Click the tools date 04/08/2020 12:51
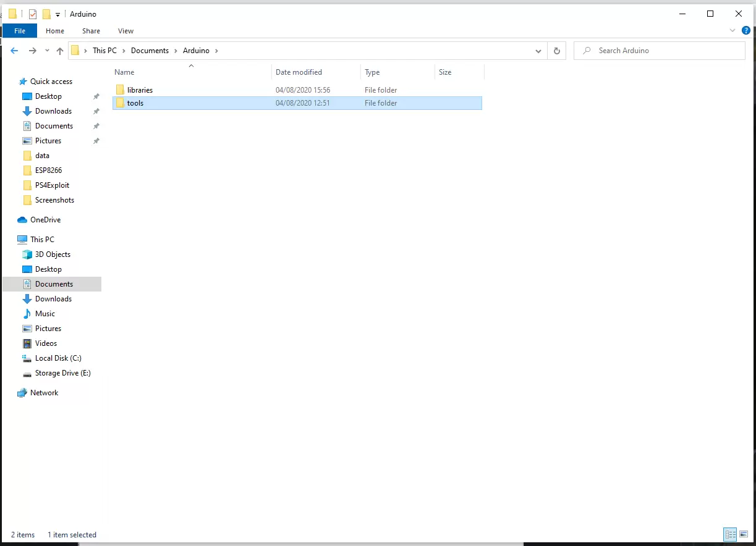The image size is (756, 546). (x=303, y=103)
